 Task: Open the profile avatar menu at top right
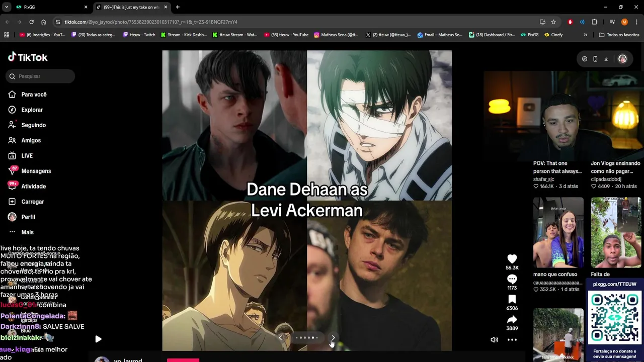tap(622, 59)
